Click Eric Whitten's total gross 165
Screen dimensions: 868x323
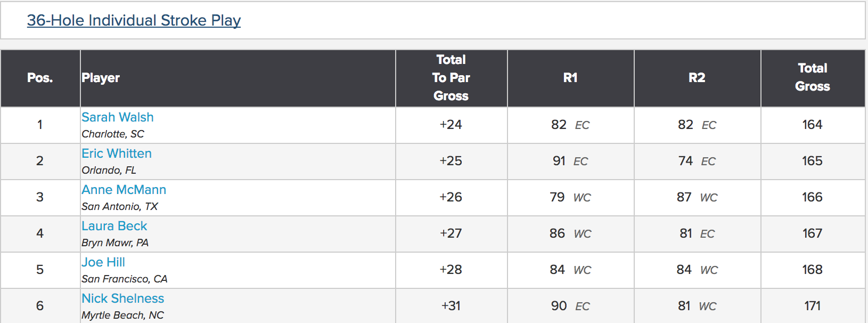click(x=813, y=161)
